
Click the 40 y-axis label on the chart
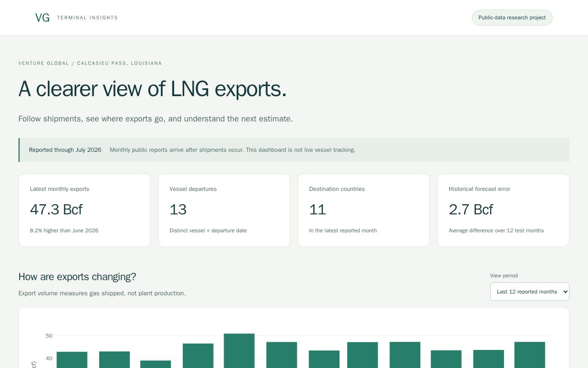pyautogui.click(x=49, y=358)
